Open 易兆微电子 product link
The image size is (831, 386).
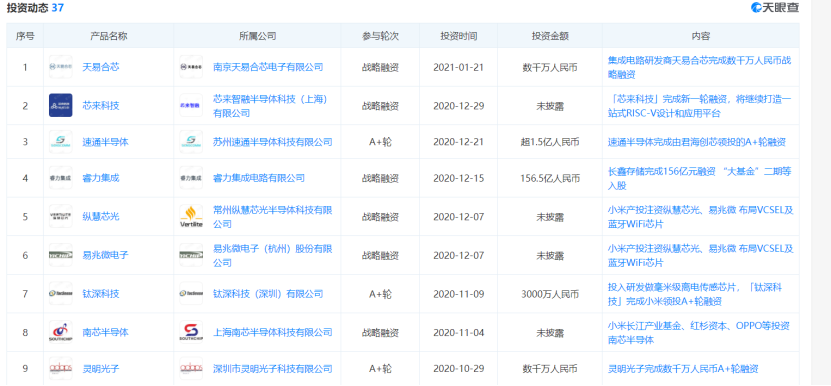pos(105,255)
